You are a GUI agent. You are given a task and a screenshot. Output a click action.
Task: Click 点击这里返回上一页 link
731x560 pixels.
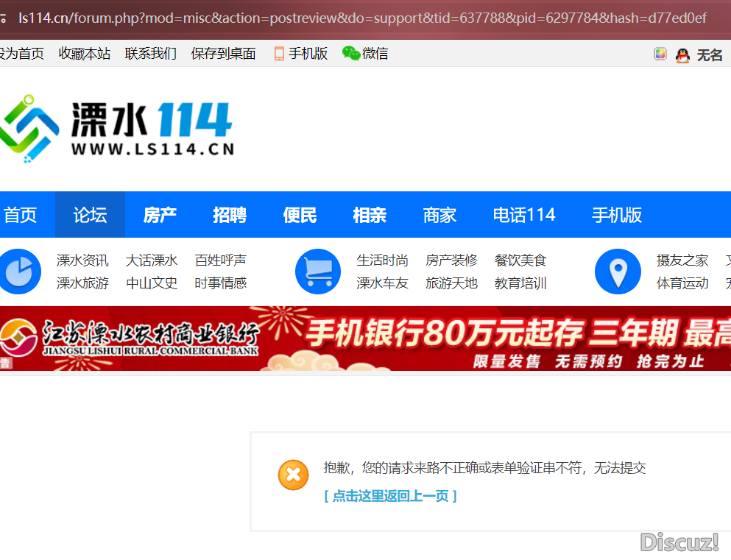(392, 497)
